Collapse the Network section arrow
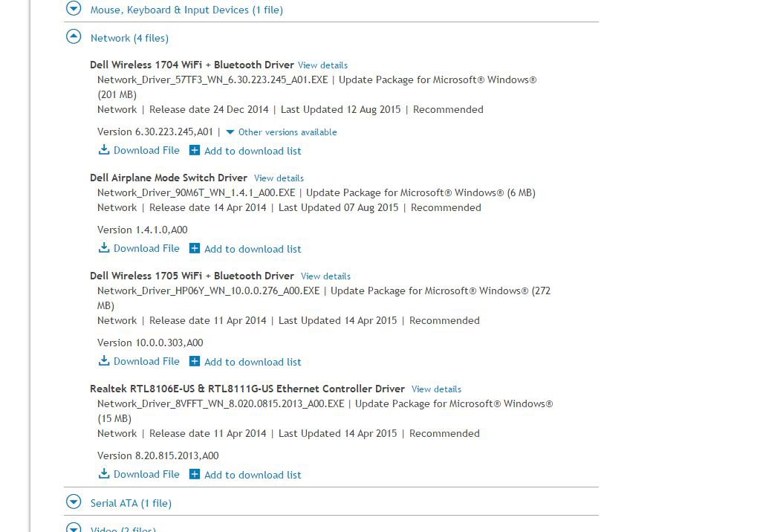 [x=74, y=36]
